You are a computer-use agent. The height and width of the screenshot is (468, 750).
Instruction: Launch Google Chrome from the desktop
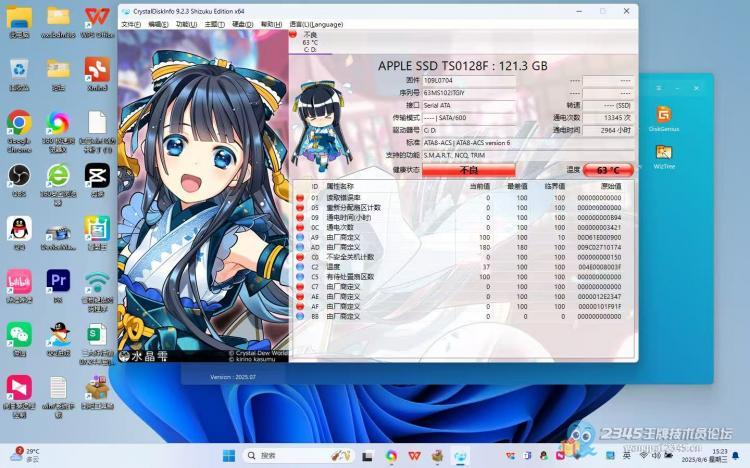[x=19, y=131]
